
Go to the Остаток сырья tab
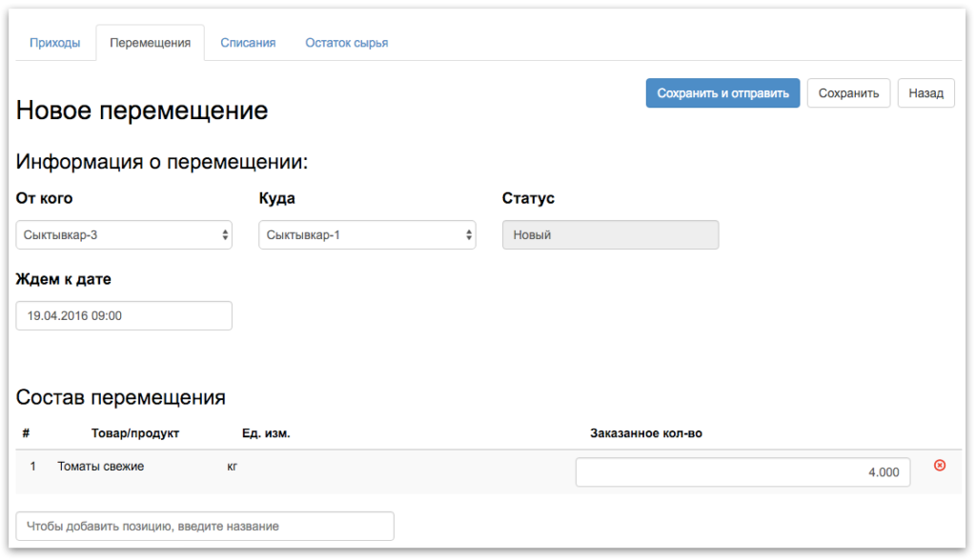347,43
